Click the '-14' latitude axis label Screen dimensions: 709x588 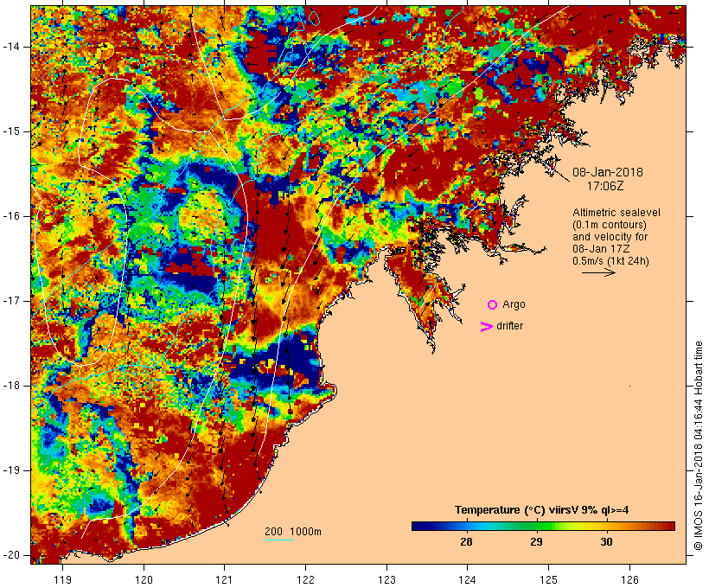click(x=11, y=47)
